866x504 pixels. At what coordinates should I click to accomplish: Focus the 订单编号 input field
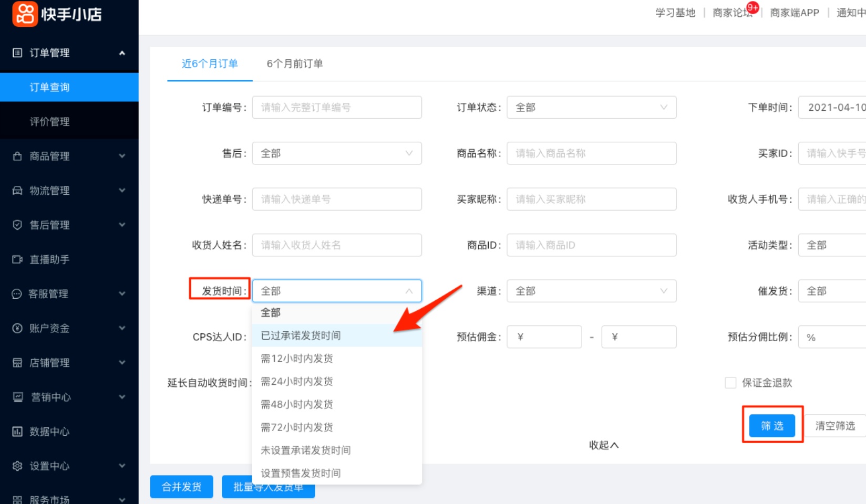point(336,107)
